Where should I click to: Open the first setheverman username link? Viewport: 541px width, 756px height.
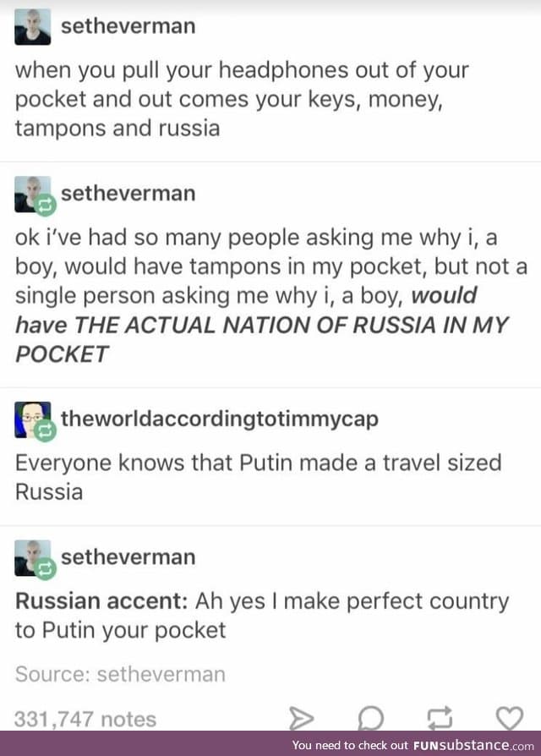(128, 26)
